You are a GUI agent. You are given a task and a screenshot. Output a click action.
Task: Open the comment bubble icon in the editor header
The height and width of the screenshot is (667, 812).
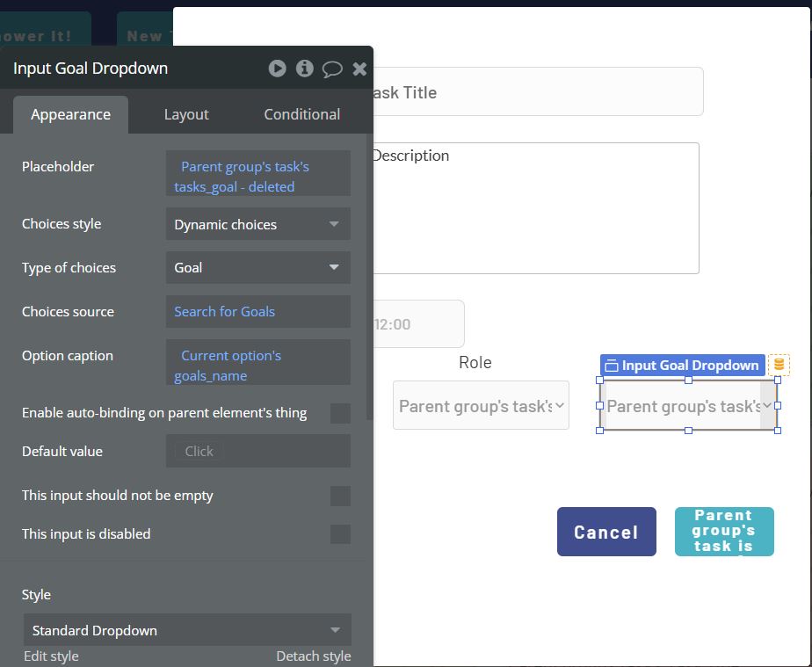(332, 69)
